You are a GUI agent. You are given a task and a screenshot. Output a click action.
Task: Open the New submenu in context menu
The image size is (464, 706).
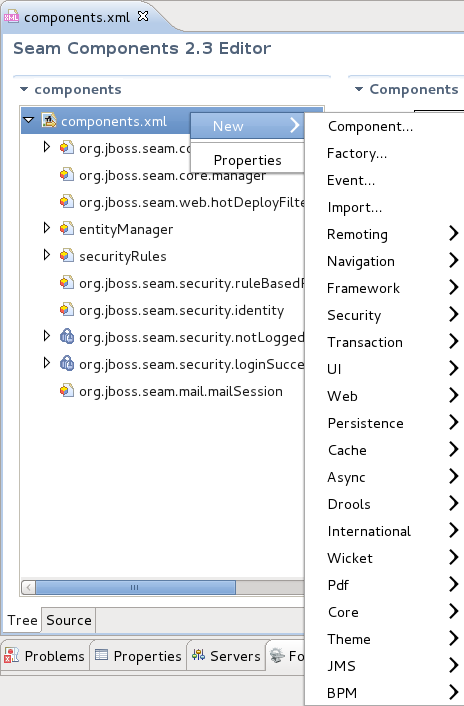[248, 126]
